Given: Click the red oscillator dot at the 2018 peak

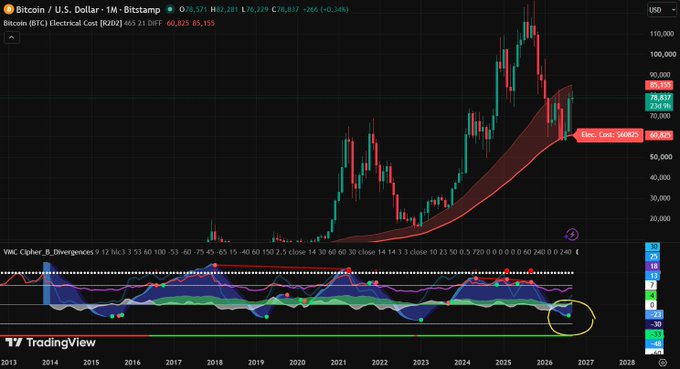Looking at the screenshot, I should (215, 265).
